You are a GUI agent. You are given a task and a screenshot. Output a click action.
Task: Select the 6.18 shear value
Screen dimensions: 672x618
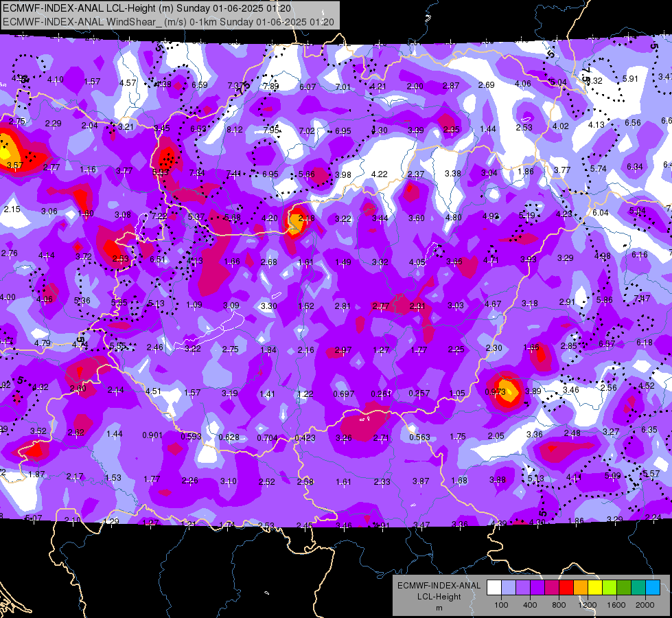(x=645, y=342)
